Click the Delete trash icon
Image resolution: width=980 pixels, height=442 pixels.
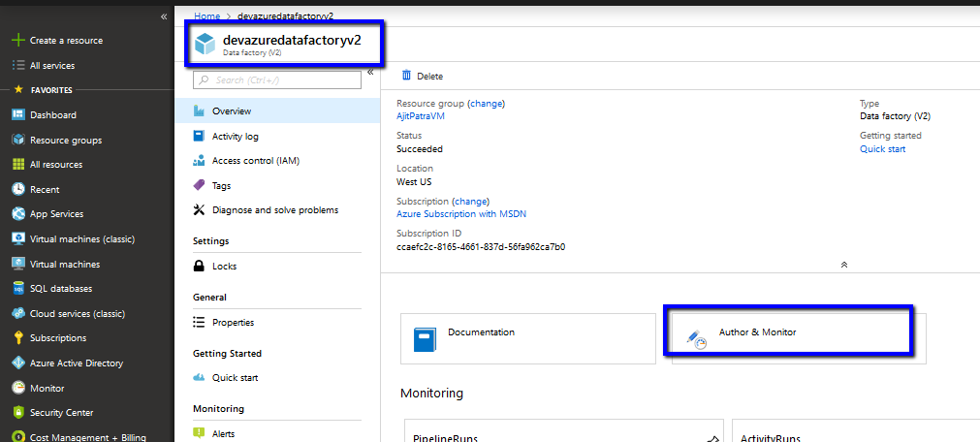407,76
